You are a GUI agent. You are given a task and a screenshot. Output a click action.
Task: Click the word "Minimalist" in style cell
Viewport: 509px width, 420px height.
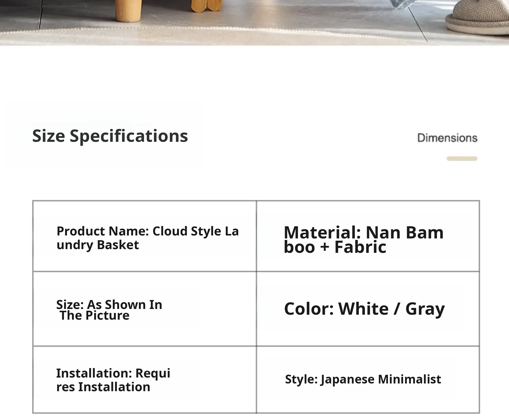[x=409, y=379]
